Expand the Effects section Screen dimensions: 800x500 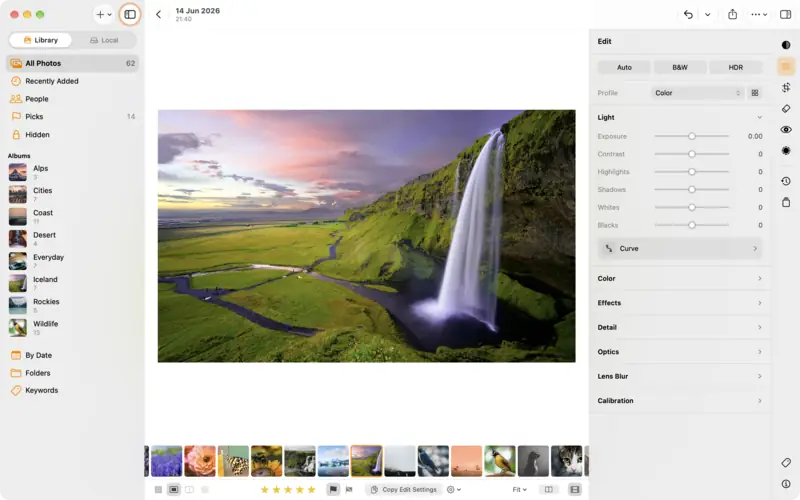click(680, 303)
